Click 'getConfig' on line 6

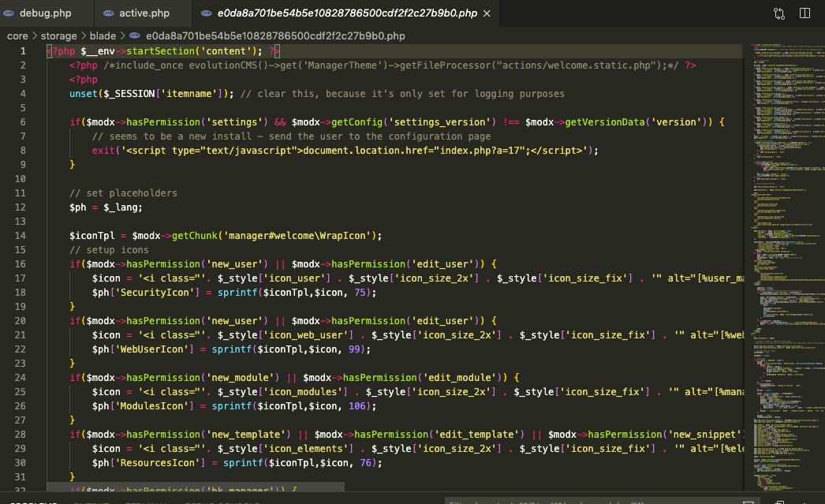click(x=357, y=122)
